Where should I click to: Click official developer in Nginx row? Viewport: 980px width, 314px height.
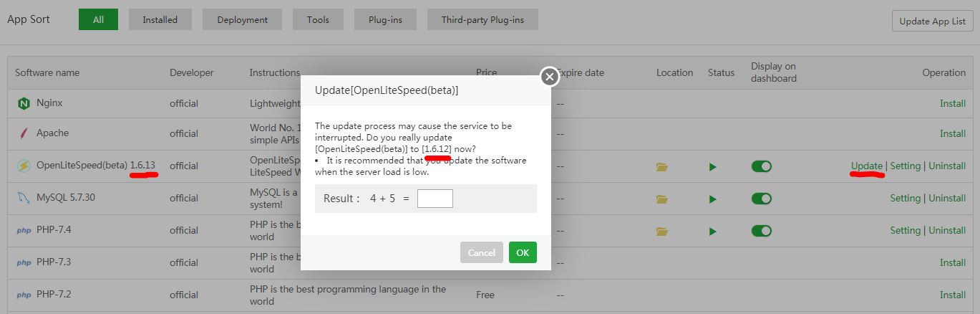pos(184,103)
